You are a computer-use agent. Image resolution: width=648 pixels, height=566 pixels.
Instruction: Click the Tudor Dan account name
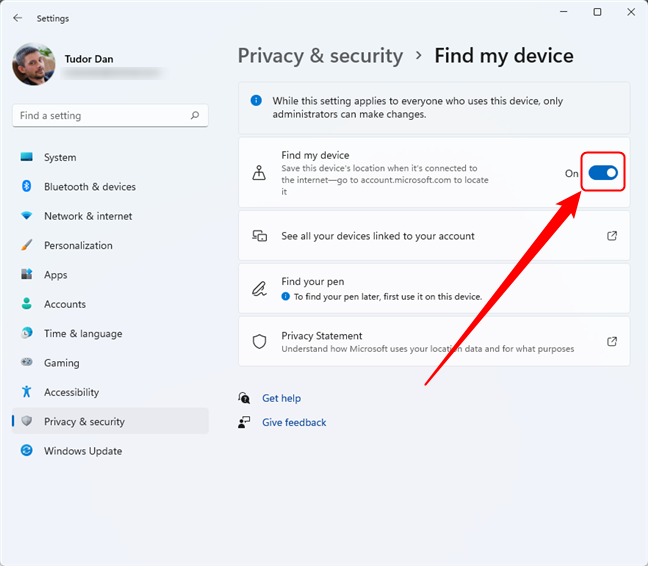click(89, 59)
